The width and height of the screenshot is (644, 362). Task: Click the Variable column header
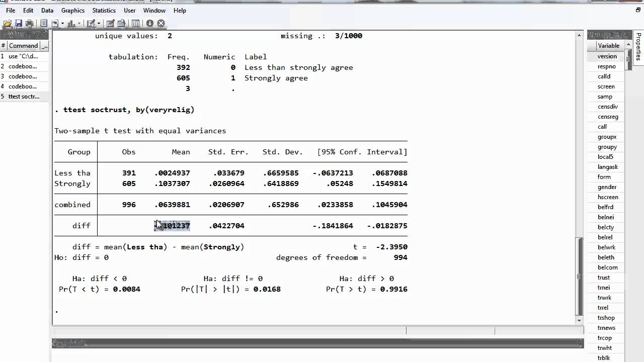pos(609,46)
